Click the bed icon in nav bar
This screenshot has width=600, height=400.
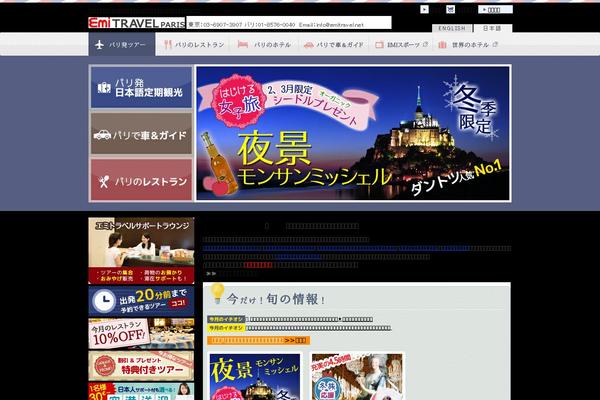(x=243, y=44)
